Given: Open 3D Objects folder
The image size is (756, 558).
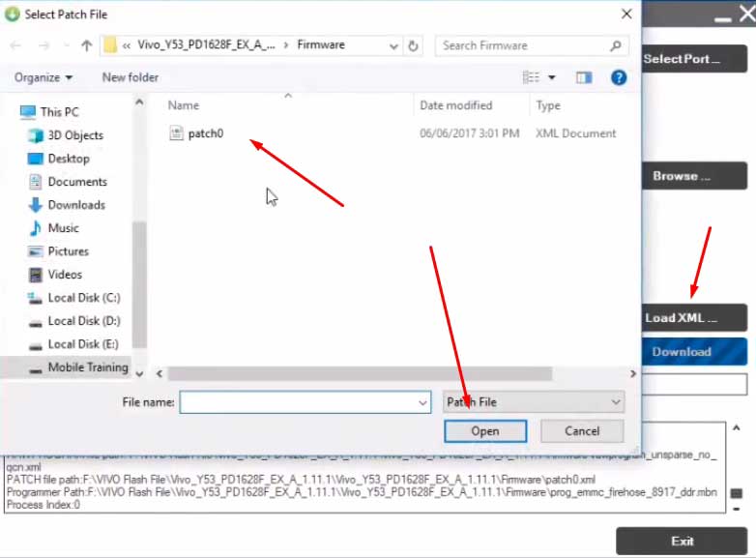Looking at the screenshot, I should pyautogui.click(x=66, y=135).
